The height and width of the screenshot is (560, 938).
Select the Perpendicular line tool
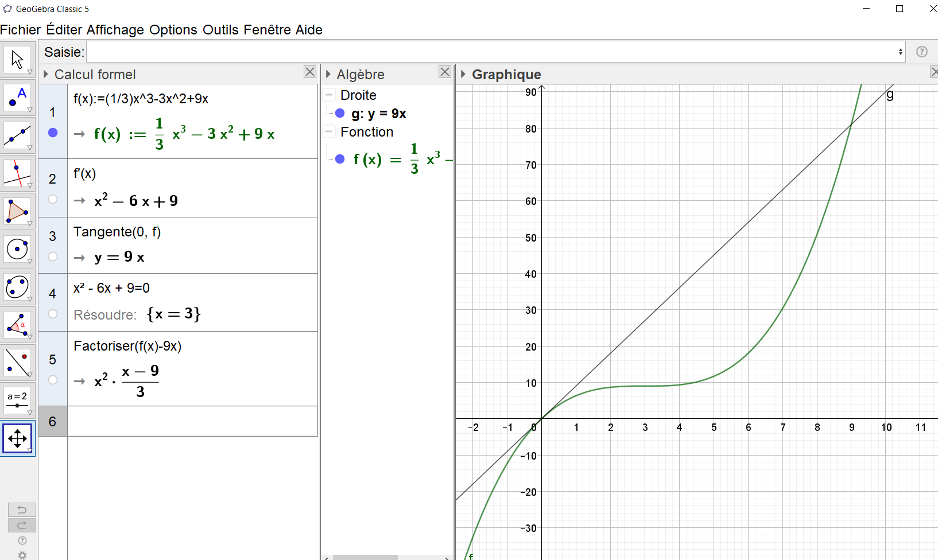tap(17, 173)
